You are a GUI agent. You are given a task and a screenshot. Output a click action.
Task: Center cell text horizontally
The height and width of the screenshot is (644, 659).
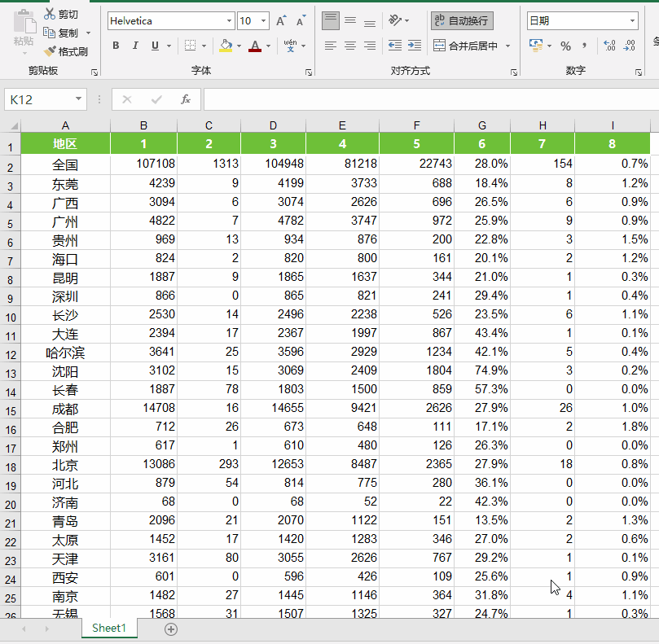(350, 46)
